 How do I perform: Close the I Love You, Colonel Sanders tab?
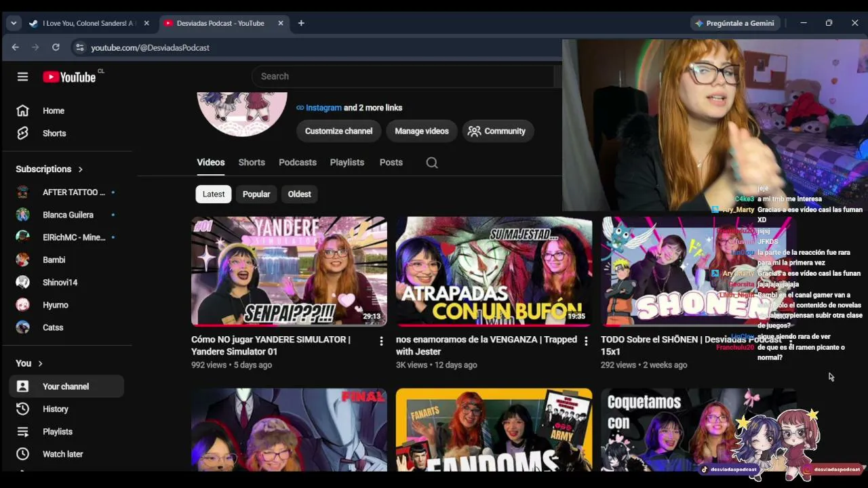(146, 23)
